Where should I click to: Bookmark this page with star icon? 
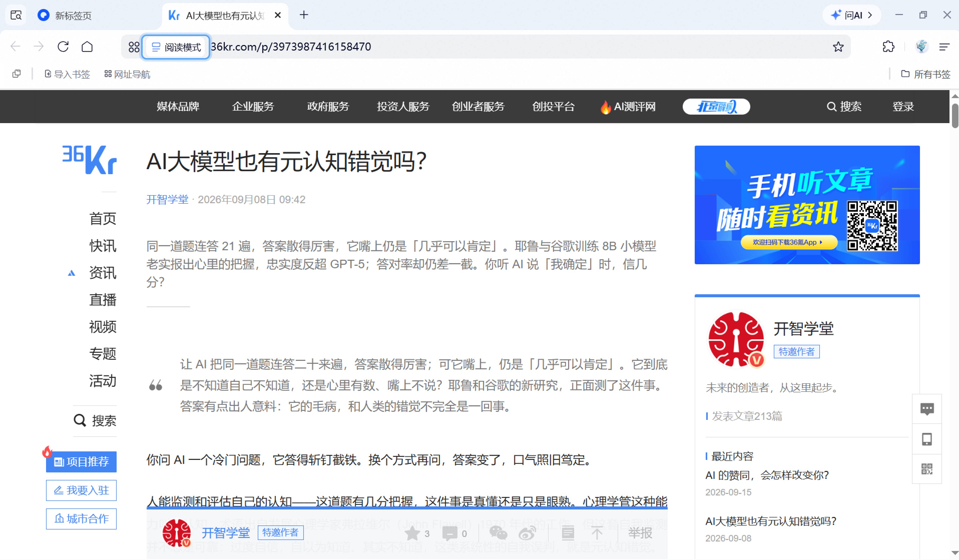(x=838, y=47)
